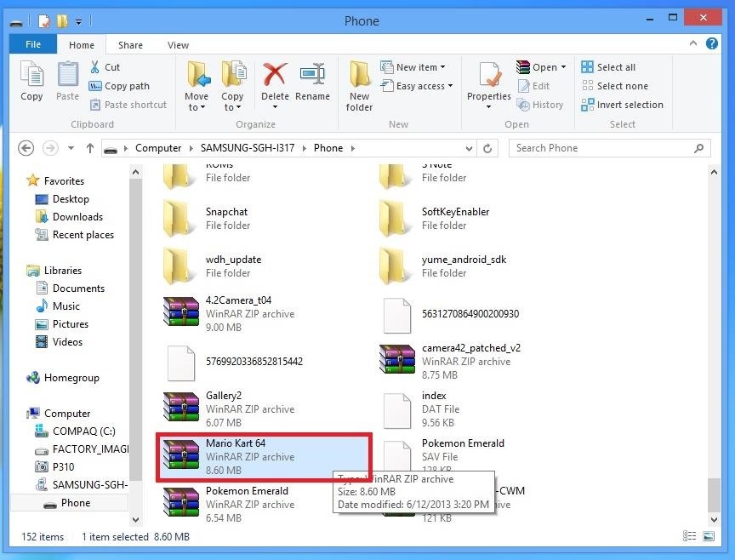Screen dimensions: 735x560
Task: Switch to large icons view in status bar
Action: pos(709,535)
